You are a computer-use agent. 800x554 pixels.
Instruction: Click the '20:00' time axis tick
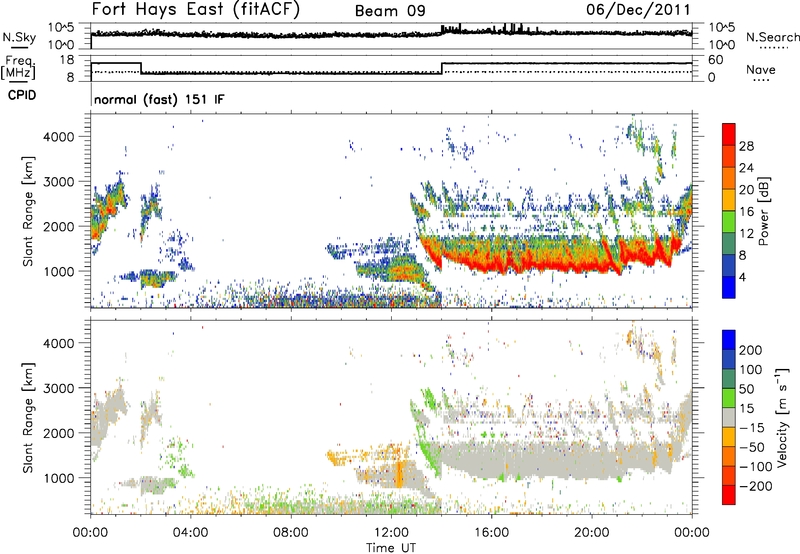tap(591, 533)
